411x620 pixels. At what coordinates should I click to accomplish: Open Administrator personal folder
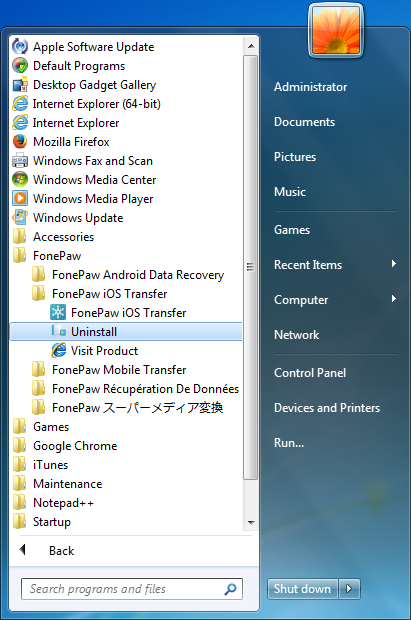pyautogui.click(x=311, y=87)
